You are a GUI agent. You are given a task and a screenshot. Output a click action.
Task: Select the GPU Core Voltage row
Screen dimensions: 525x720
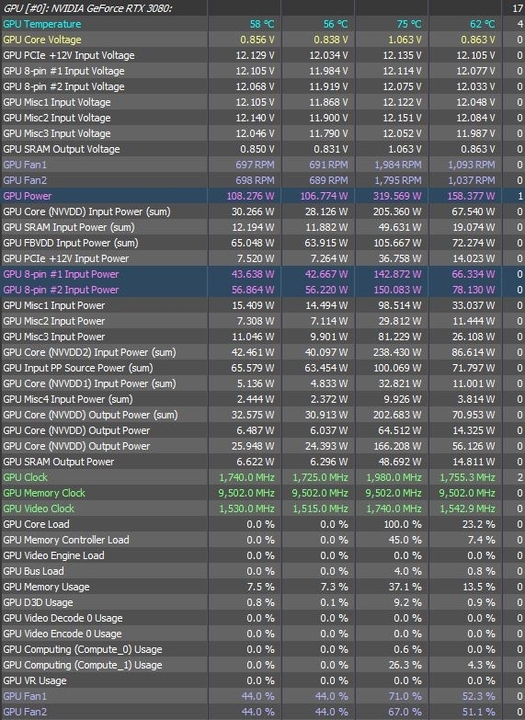(262, 39)
